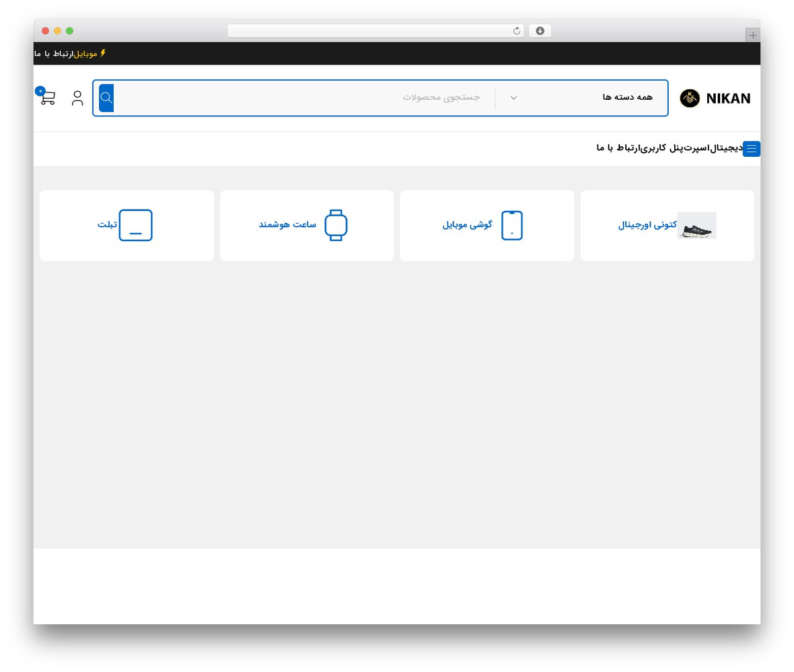Open a new browser tab with plus
The height and width of the screenshot is (672, 794).
752,35
